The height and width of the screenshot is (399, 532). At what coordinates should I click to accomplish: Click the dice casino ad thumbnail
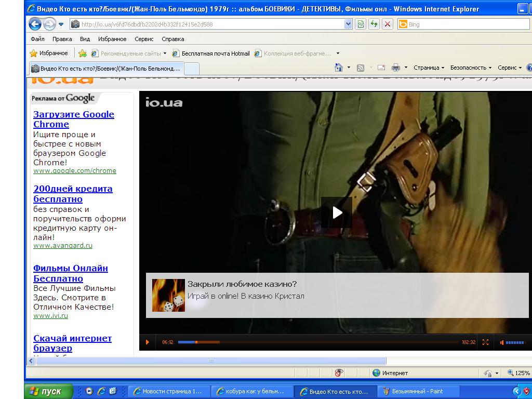click(x=168, y=295)
